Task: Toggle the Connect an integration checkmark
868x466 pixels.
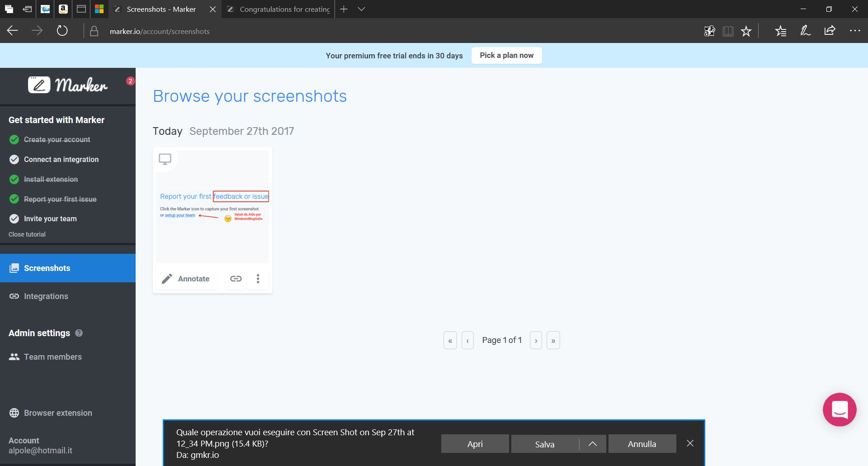Action: point(14,159)
